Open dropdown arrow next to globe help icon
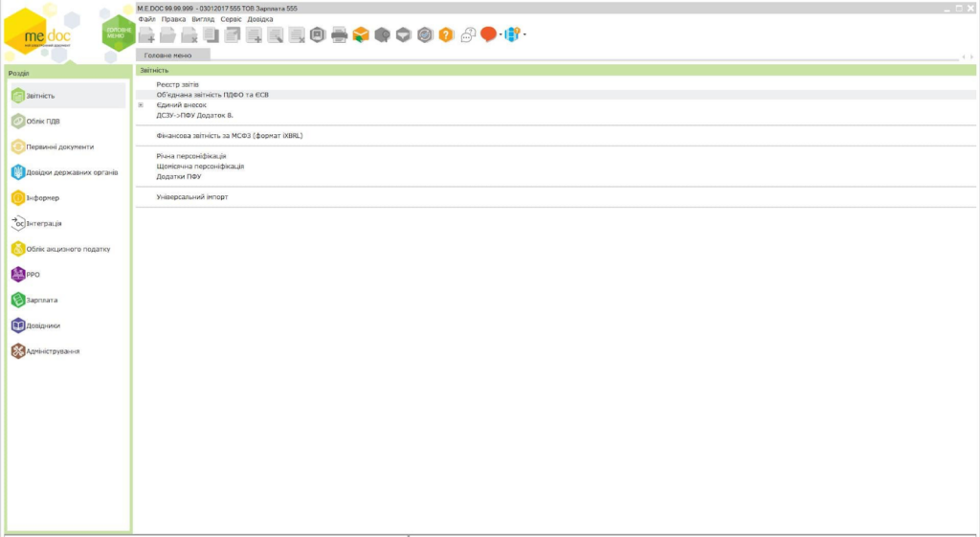The width and height of the screenshot is (980, 537). coord(524,35)
